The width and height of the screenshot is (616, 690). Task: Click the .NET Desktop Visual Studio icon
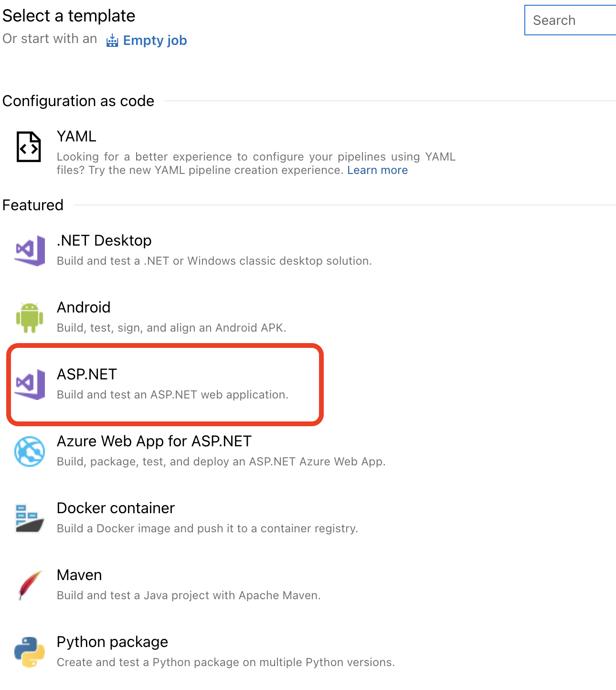[x=30, y=250]
